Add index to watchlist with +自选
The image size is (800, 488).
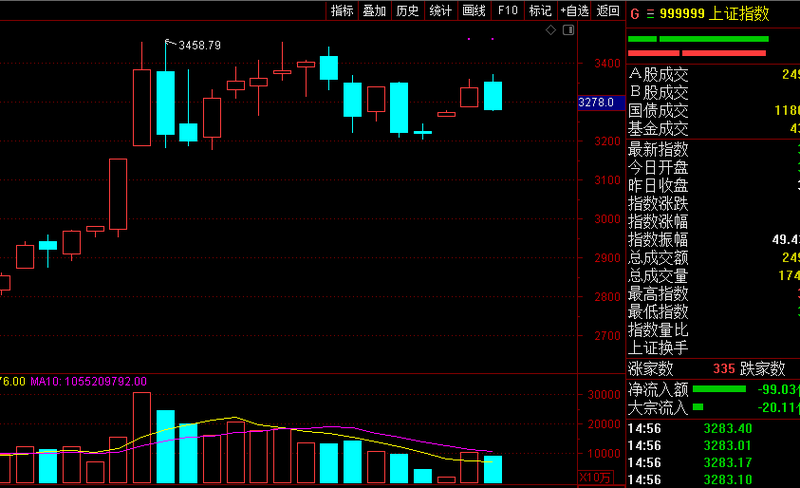point(574,11)
